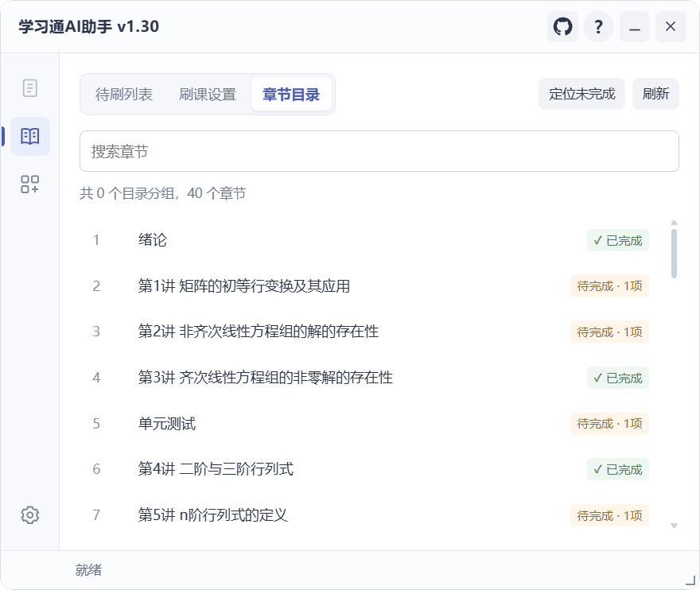Click the 待完成 badge for 第2讲

coord(609,332)
